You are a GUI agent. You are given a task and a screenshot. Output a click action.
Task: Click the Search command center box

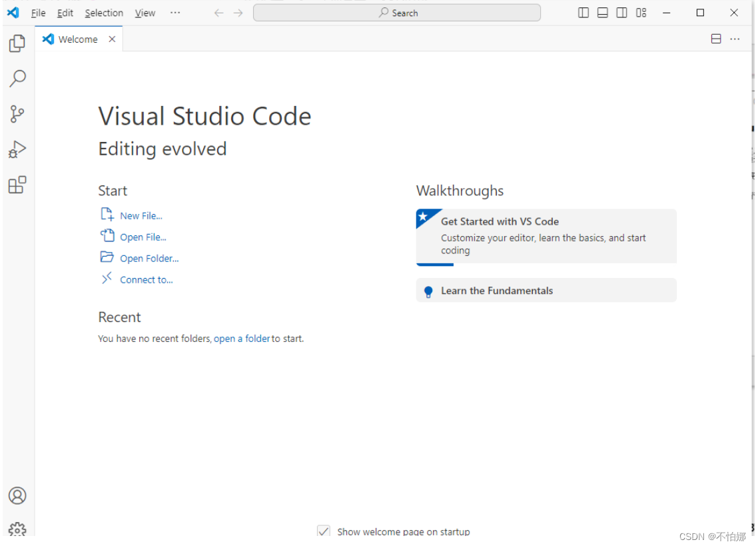point(397,13)
